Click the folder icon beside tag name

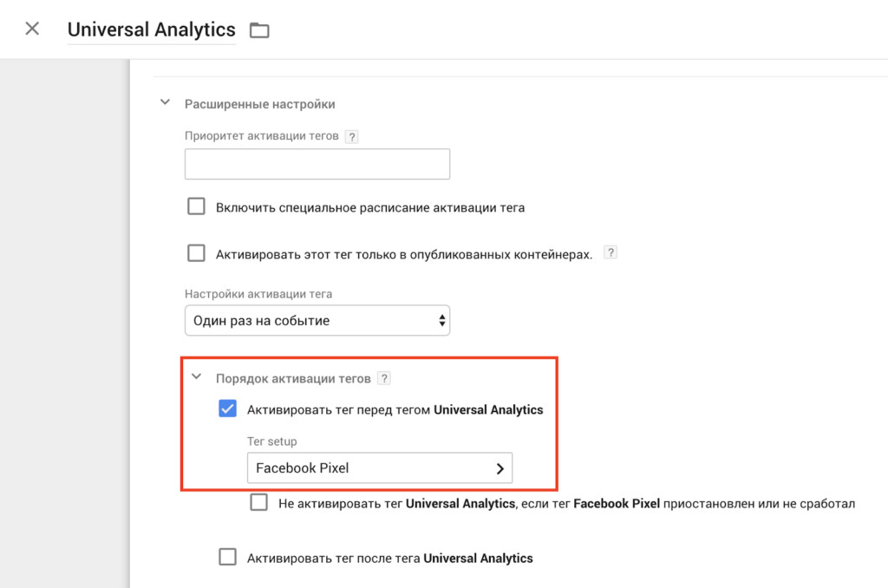tap(259, 30)
